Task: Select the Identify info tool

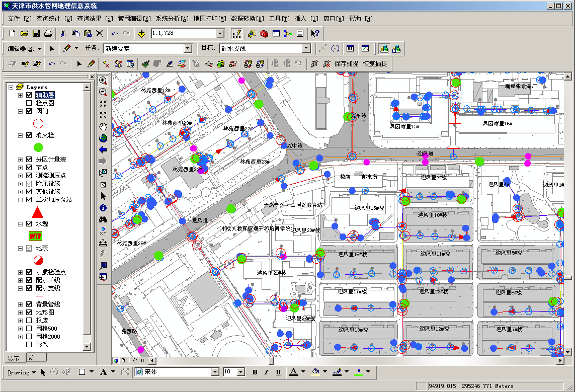Action: (103, 207)
